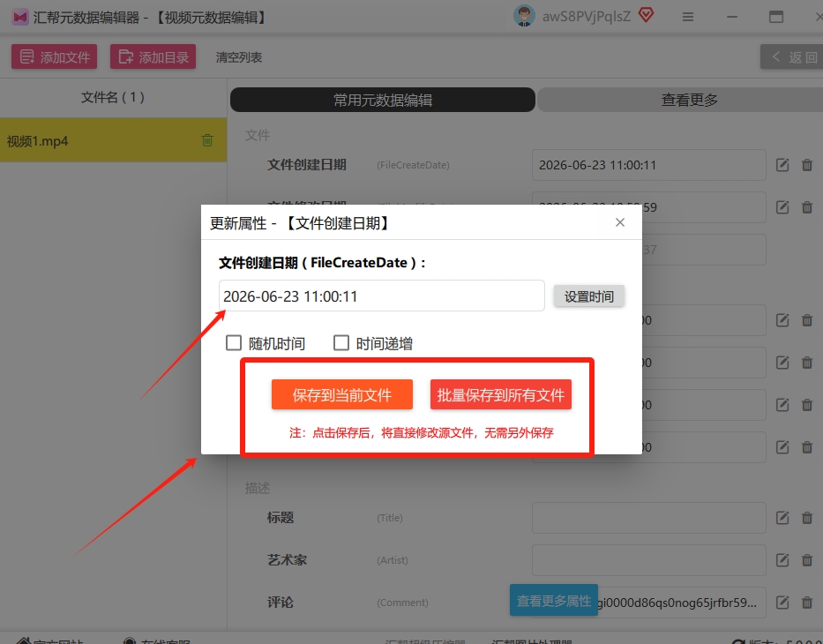Viewport: 823px width, 644px height.
Task: Open the hamburger menu in title bar
Action: click(687, 18)
